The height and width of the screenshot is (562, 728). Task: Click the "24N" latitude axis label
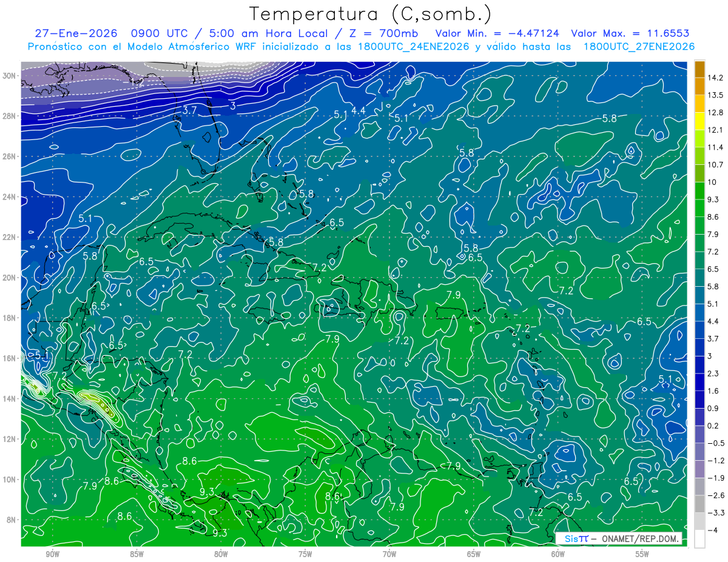click(x=10, y=197)
